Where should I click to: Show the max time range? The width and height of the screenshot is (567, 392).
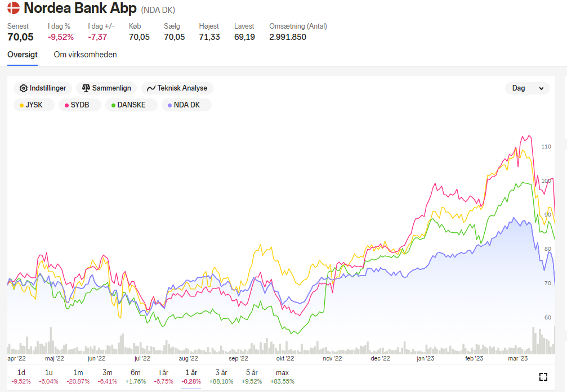[283, 376]
